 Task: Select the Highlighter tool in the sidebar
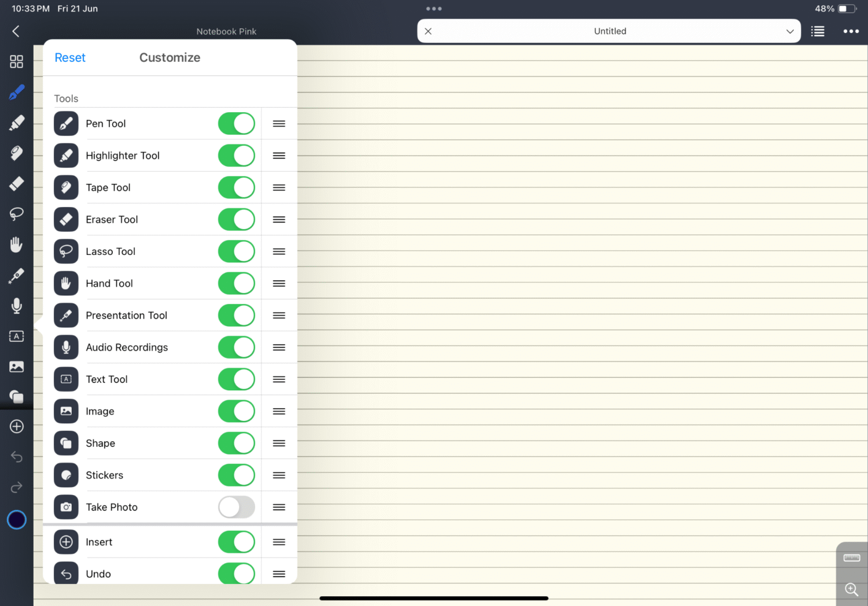(16, 122)
